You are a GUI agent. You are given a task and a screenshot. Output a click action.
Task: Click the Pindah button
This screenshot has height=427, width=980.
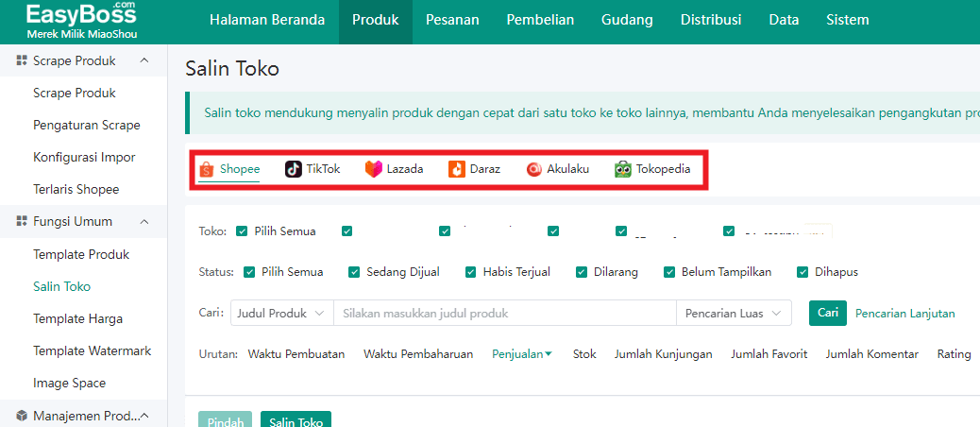coord(225,419)
